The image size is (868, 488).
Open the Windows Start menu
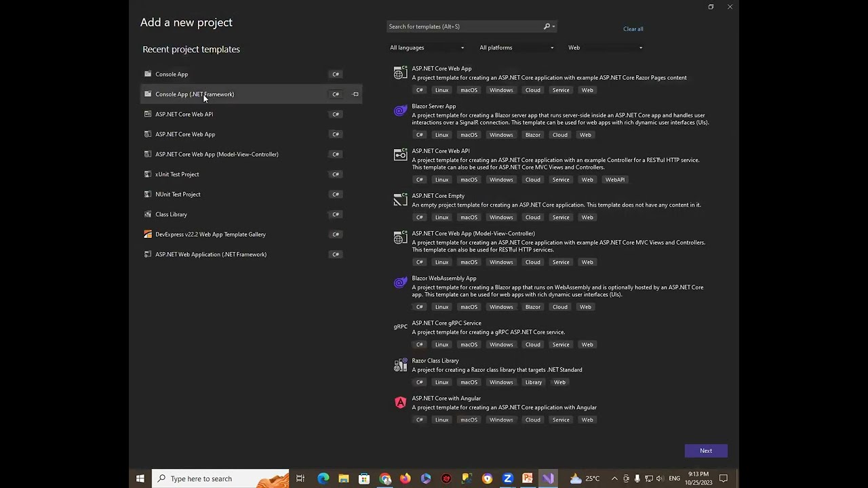[x=140, y=479]
